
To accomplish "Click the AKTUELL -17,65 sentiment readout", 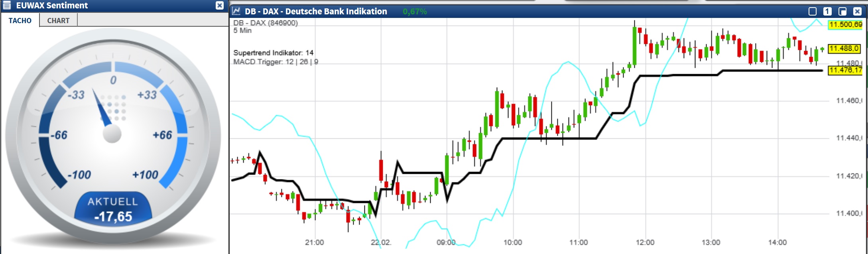I will [113, 209].
